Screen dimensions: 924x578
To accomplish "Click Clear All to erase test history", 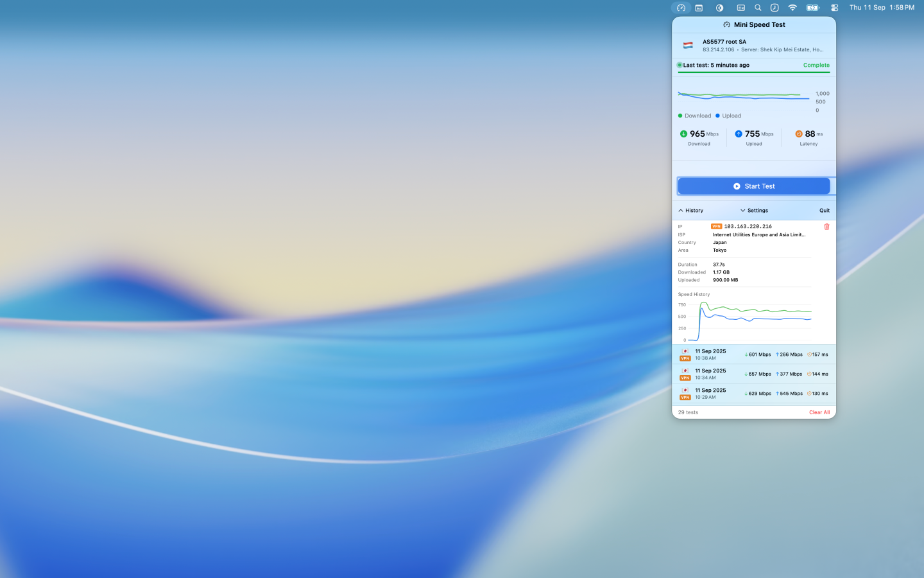I will (x=819, y=412).
